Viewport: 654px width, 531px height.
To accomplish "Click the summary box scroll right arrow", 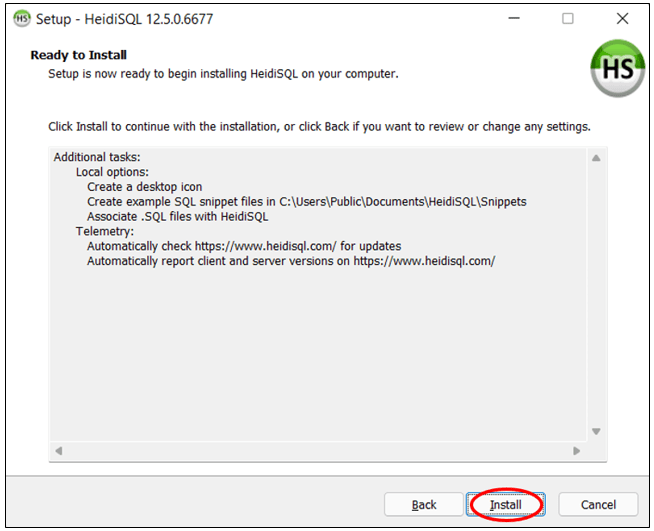I will tap(577, 451).
